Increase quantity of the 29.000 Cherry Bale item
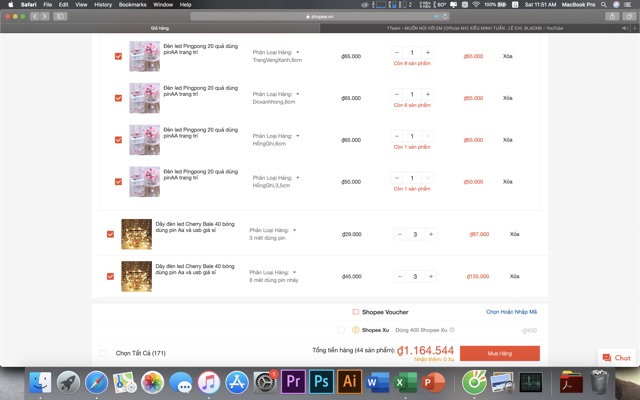Screen dimensions: 640x400 click(431, 234)
